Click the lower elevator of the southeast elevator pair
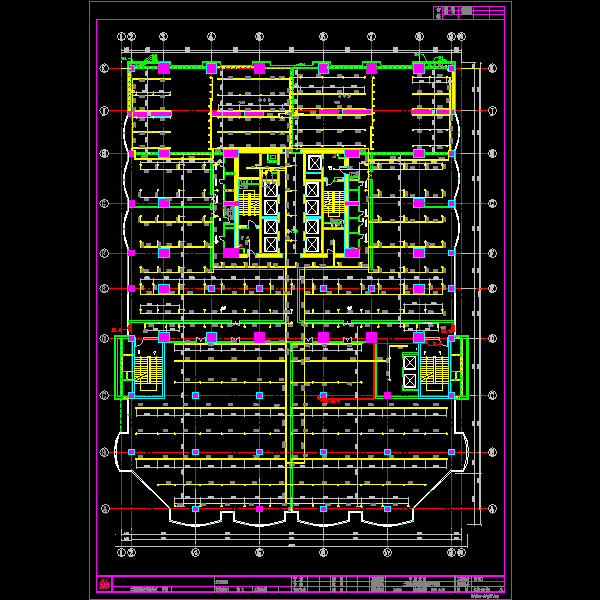Viewport: 600px width, 600px height. (410, 380)
